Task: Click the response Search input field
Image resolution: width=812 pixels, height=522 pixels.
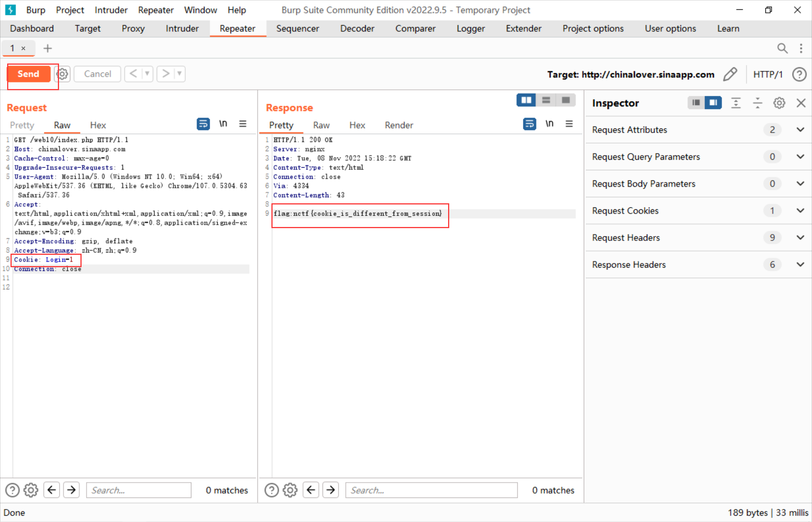Action: click(x=431, y=490)
